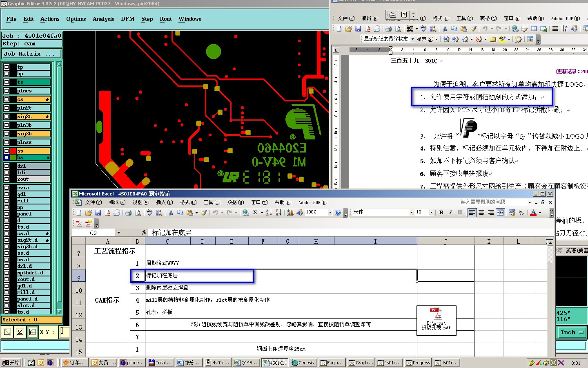Toggle checkbox for sig2t layer
Screen dimensions: 588x368
click(x=6, y=117)
